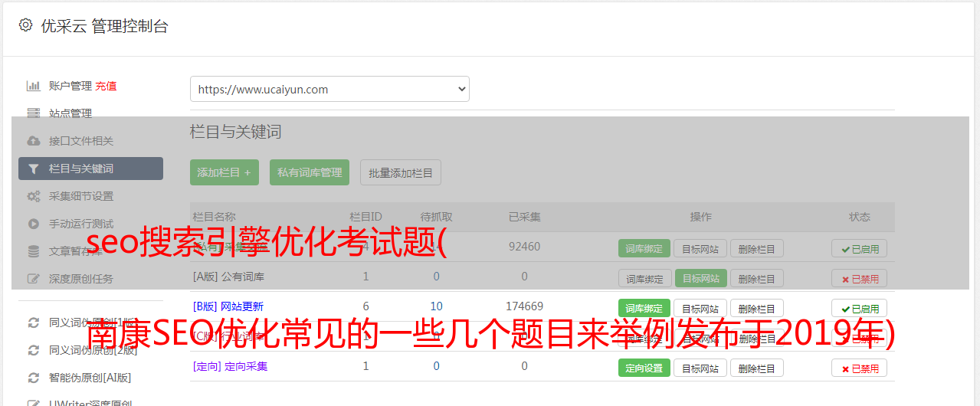
Task: Click the server icon for 站点管理
Action: (x=34, y=113)
